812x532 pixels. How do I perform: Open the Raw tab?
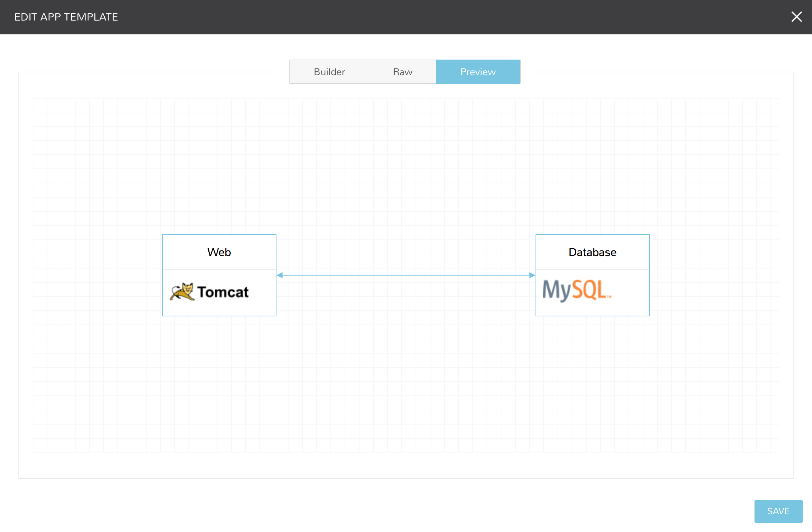pos(402,72)
